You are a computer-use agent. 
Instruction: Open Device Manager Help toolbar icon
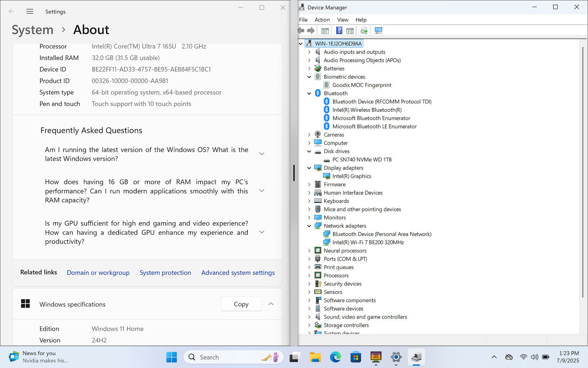pyautogui.click(x=339, y=31)
